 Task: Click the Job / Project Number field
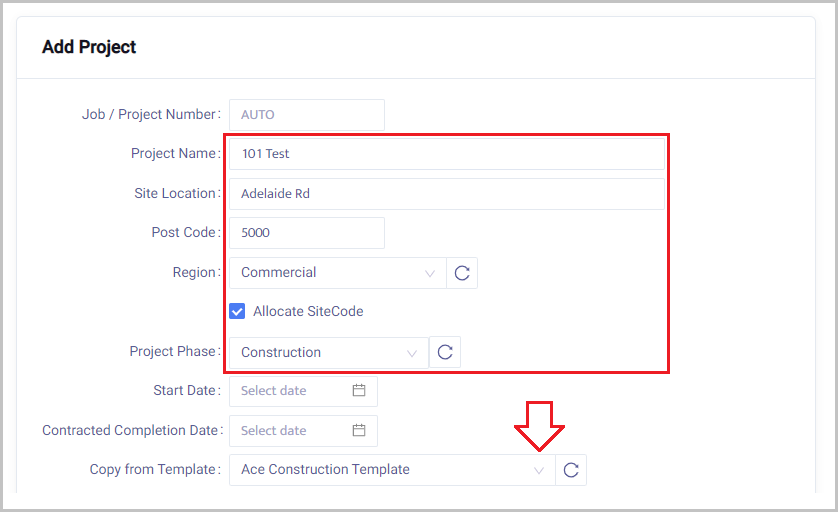click(x=306, y=114)
